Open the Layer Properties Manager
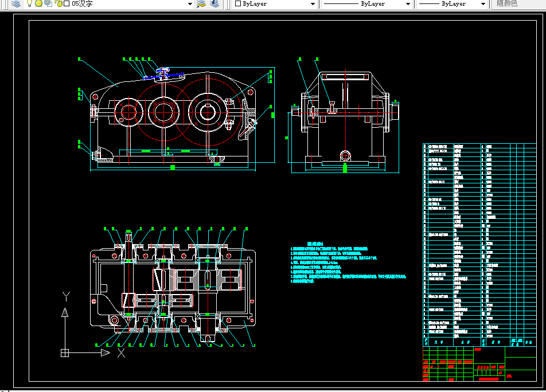This screenshot has height=392, width=546. [x=15, y=3]
